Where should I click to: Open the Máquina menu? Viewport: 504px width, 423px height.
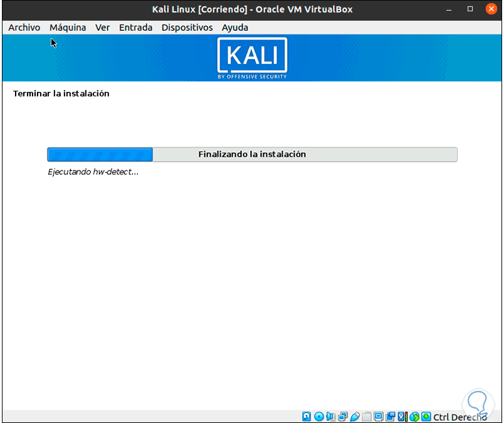(68, 28)
